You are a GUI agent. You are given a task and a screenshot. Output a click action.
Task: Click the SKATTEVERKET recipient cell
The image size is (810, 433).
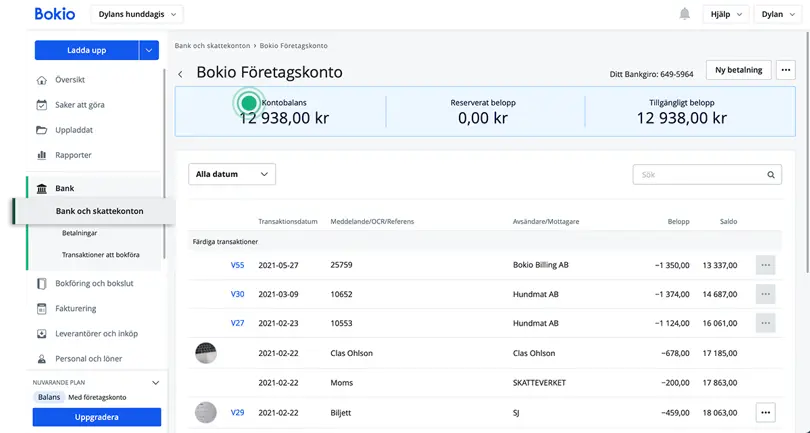point(539,383)
